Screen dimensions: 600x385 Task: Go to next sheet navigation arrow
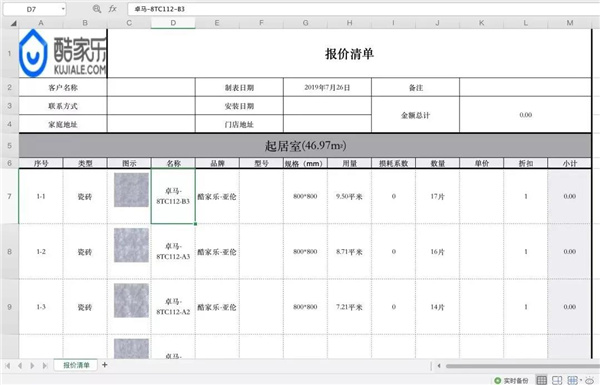[32, 365]
